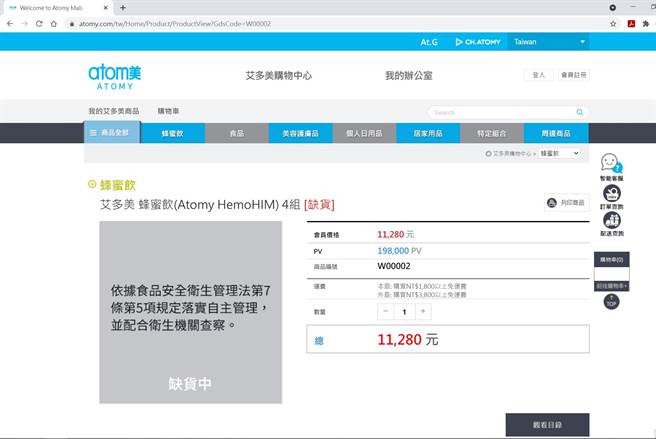
Task: Open the 訂單查詢 order lookup icon
Action: pos(610,197)
